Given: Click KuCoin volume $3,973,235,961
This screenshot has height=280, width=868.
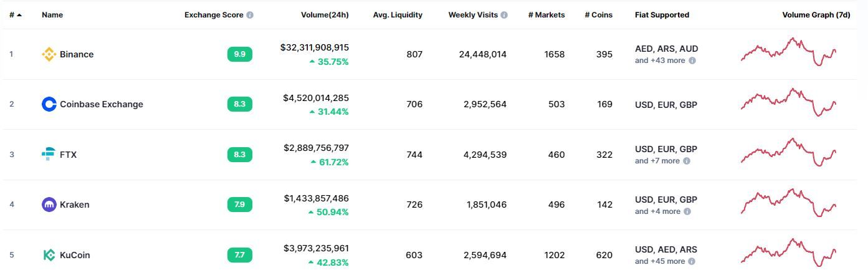Looking at the screenshot, I should tap(316, 248).
